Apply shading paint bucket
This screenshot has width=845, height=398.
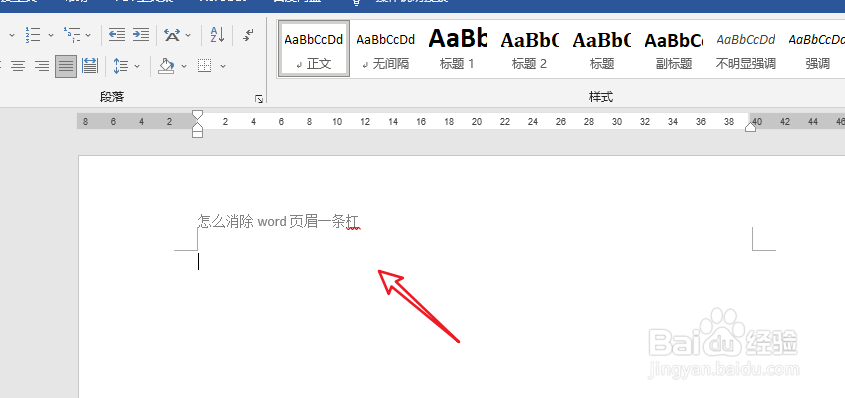pos(166,66)
